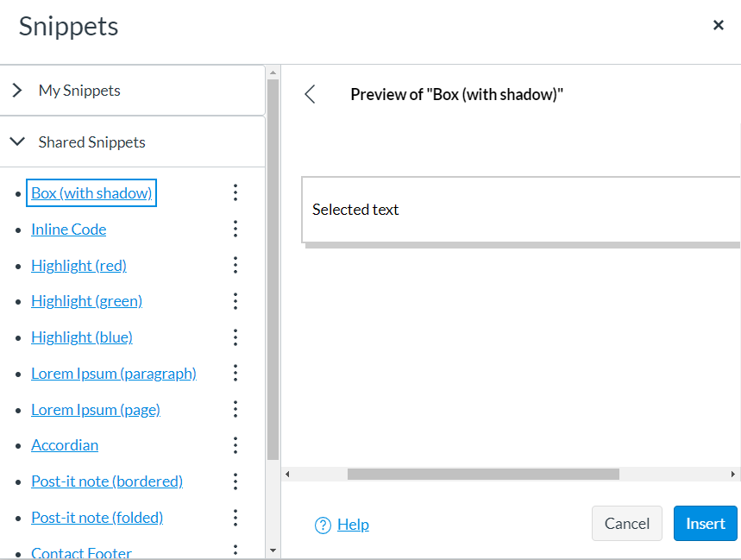Close the Snippets dialog with X
Screen dimensions: 741x560
pyautogui.click(x=719, y=25)
